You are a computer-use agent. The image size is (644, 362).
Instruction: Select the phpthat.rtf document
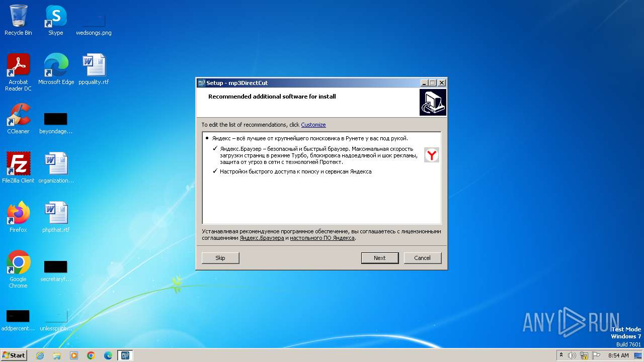click(x=56, y=217)
